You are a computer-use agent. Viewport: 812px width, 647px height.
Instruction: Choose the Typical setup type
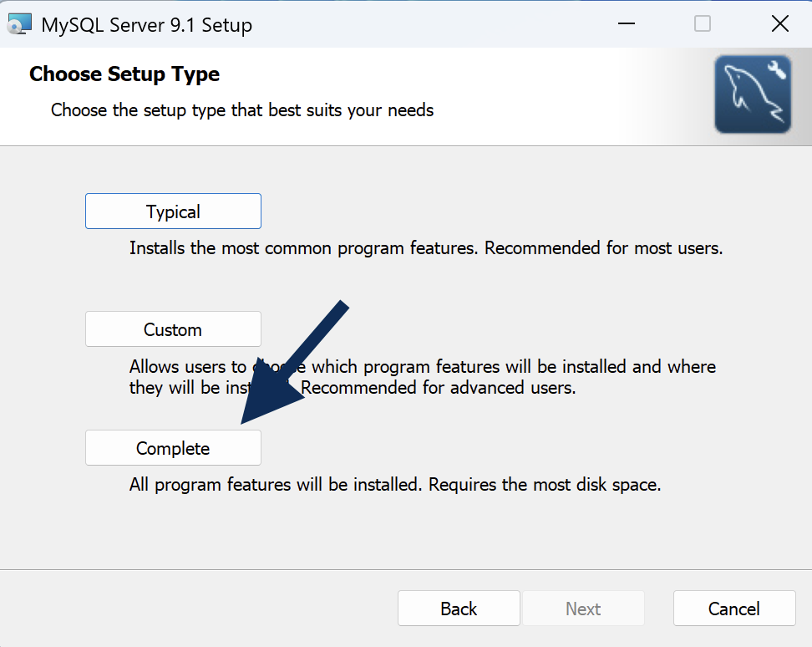tap(173, 211)
